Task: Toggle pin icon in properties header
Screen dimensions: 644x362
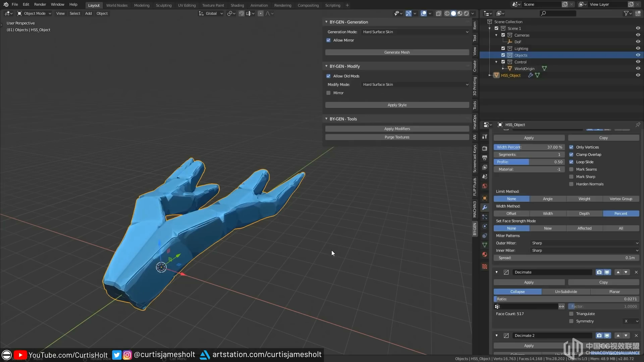Action: [x=638, y=125]
